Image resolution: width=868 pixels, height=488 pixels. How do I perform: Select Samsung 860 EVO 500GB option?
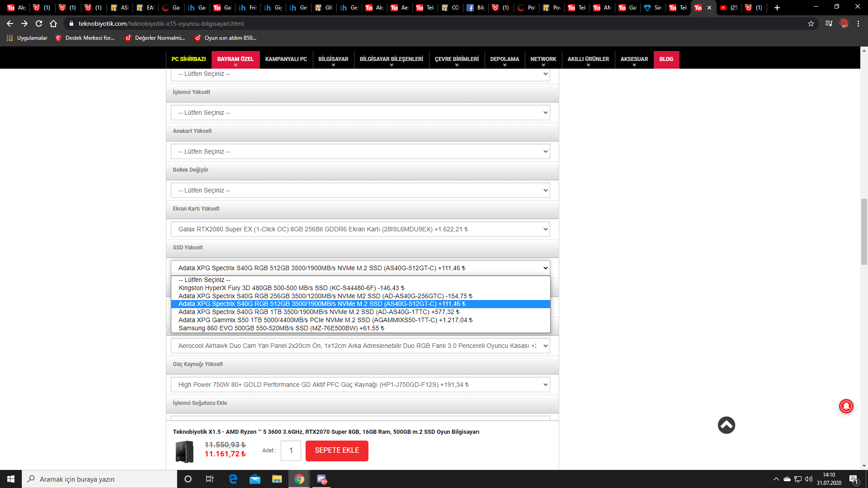[281, 328]
